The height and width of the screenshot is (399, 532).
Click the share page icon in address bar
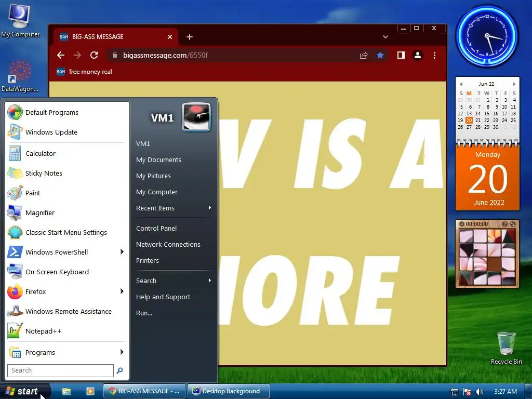[x=363, y=55]
